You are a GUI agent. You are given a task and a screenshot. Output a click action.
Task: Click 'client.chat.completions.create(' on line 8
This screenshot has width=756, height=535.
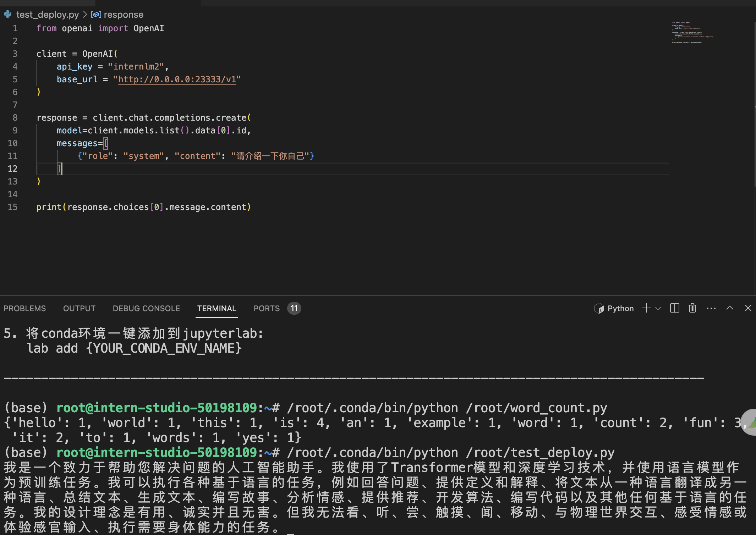[x=172, y=117]
